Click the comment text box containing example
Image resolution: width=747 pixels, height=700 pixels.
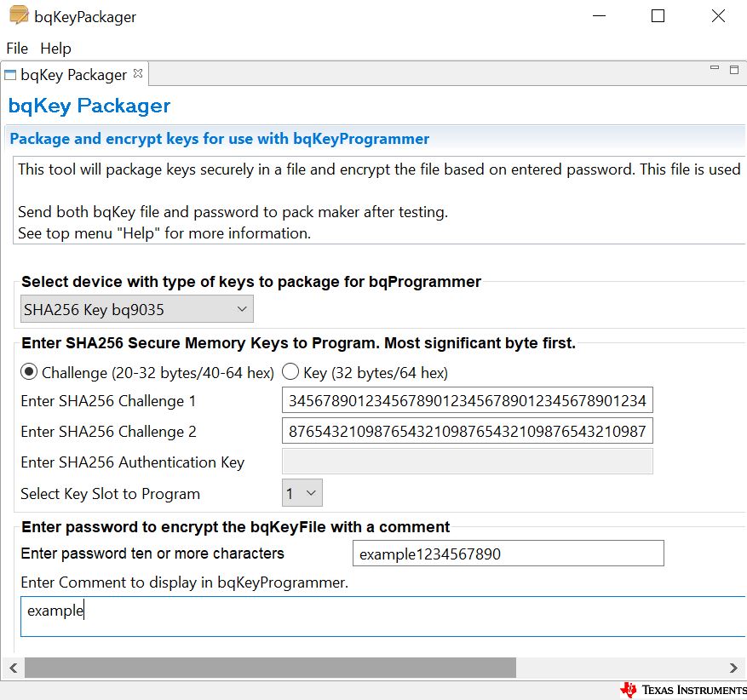click(x=383, y=616)
